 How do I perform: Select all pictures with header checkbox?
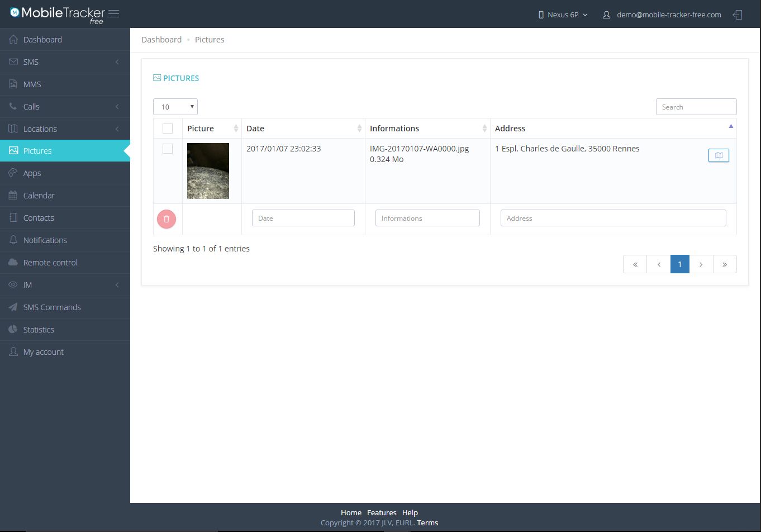(x=168, y=129)
